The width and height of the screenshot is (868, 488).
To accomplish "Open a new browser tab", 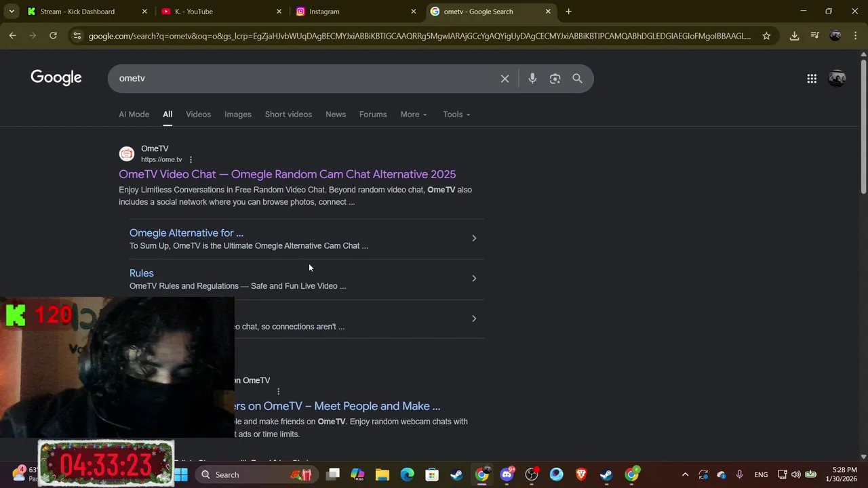I will point(568,12).
